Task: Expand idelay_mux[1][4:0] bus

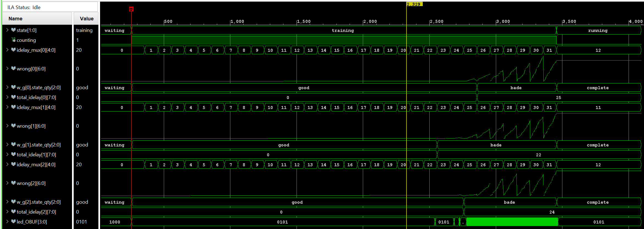Action: pyautogui.click(x=7, y=107)
